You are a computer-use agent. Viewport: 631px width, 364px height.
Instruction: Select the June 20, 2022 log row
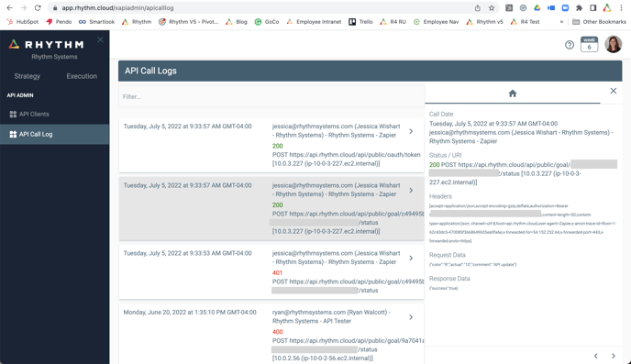pos(271,334)
